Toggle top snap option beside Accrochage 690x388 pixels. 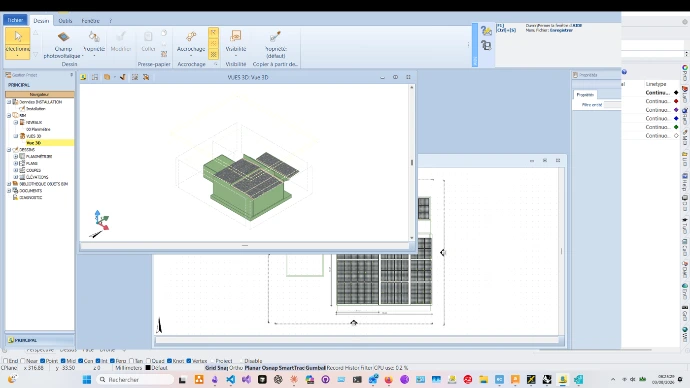point(213,33)
